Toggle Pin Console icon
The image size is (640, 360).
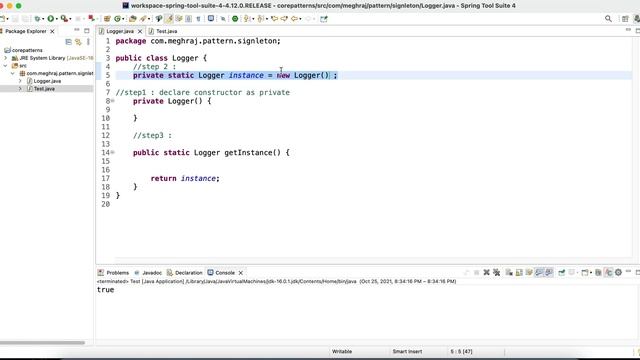coord(562,272)
